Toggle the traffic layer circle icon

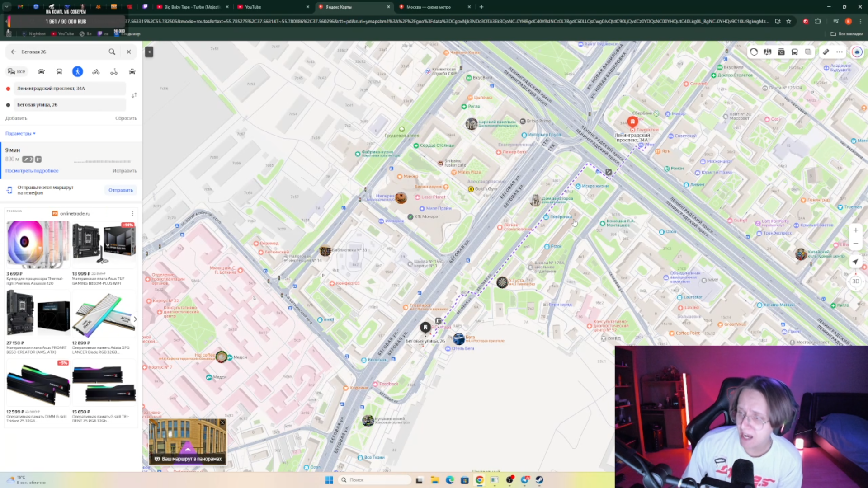[x=754, y=52]
